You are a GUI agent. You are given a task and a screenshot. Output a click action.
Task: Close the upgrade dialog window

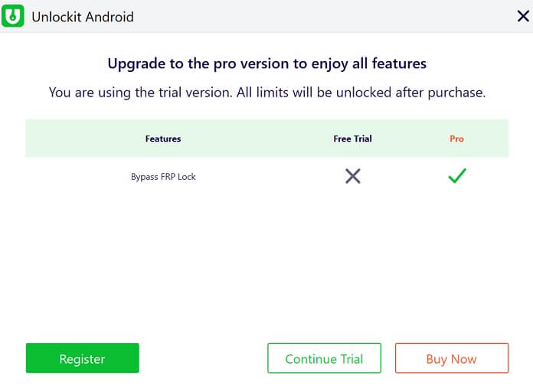coord(523,16)
